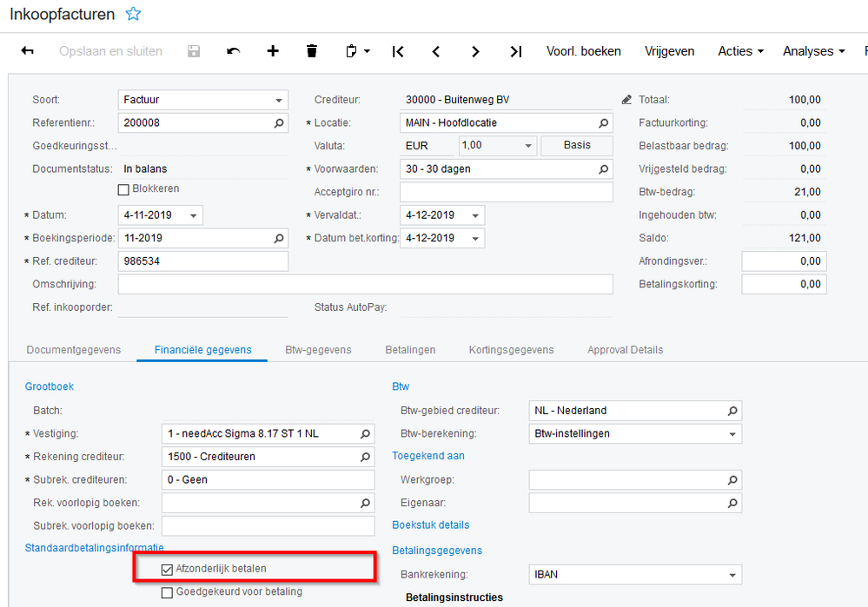The image size is (868, 607).
Task: Click the undo icon in toolbar
Action: [x=234, y=51]
